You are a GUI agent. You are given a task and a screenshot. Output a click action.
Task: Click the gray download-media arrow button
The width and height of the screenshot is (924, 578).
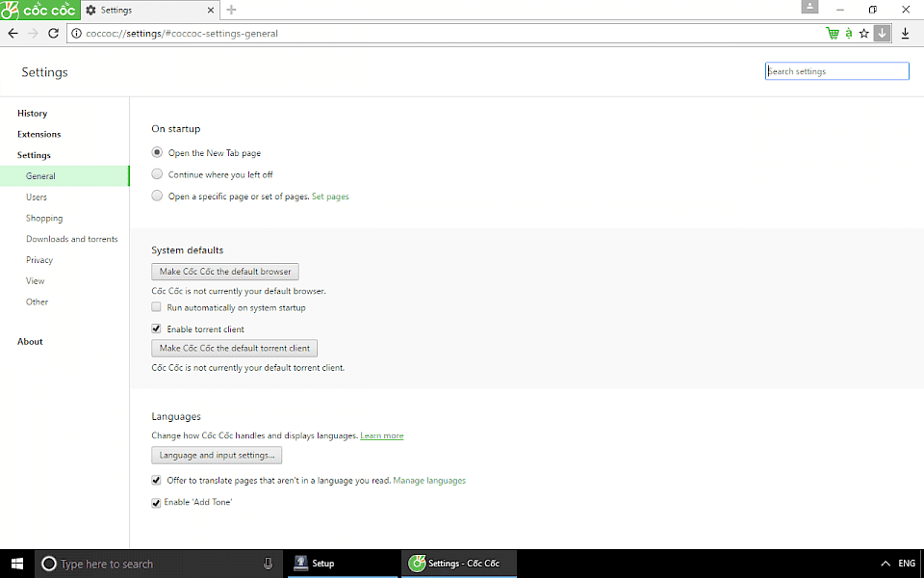click(x=883, y=34)
